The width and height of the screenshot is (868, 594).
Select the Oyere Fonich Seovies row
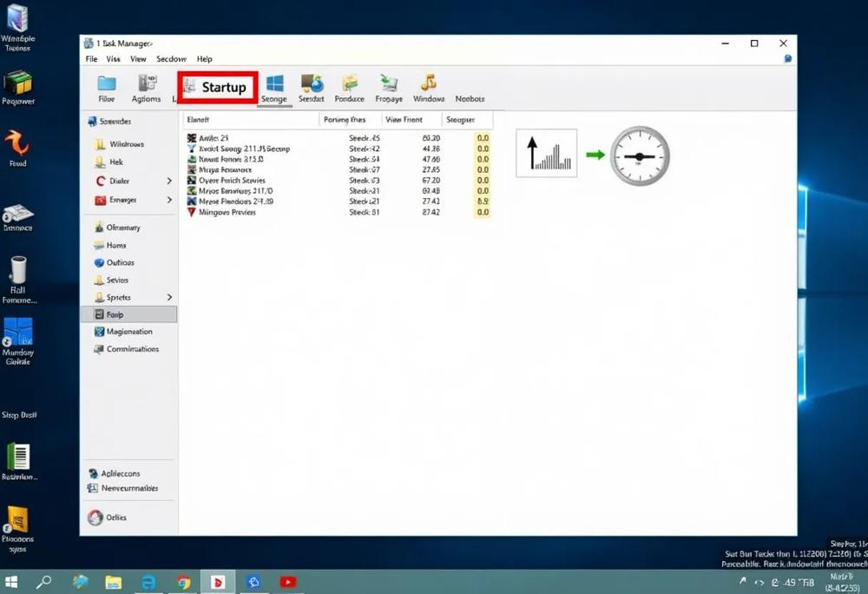(x=338, y=181)
